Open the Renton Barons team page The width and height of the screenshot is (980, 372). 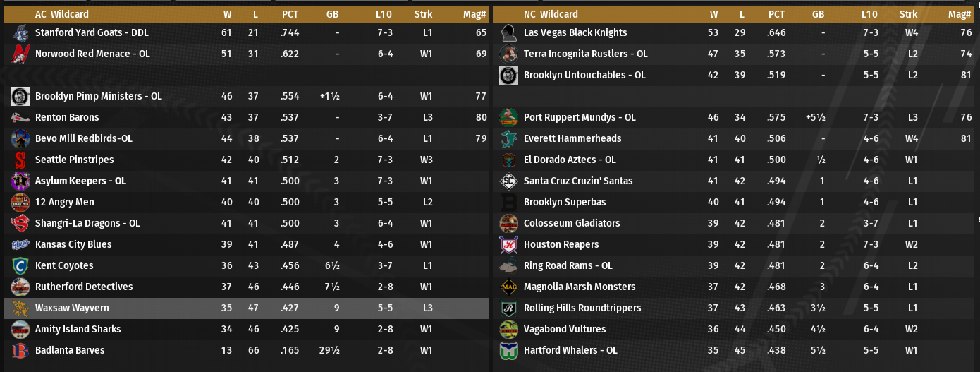pos(67,117)
